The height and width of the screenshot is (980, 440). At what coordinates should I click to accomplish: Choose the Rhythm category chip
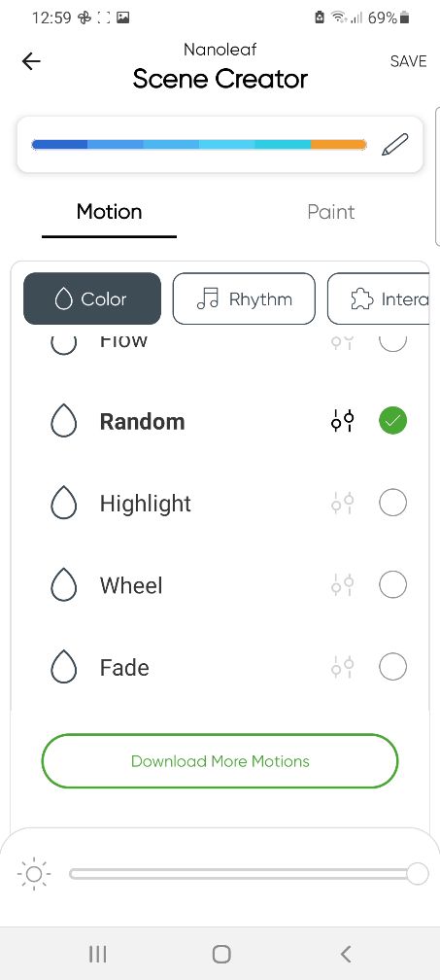coord(244,298)
